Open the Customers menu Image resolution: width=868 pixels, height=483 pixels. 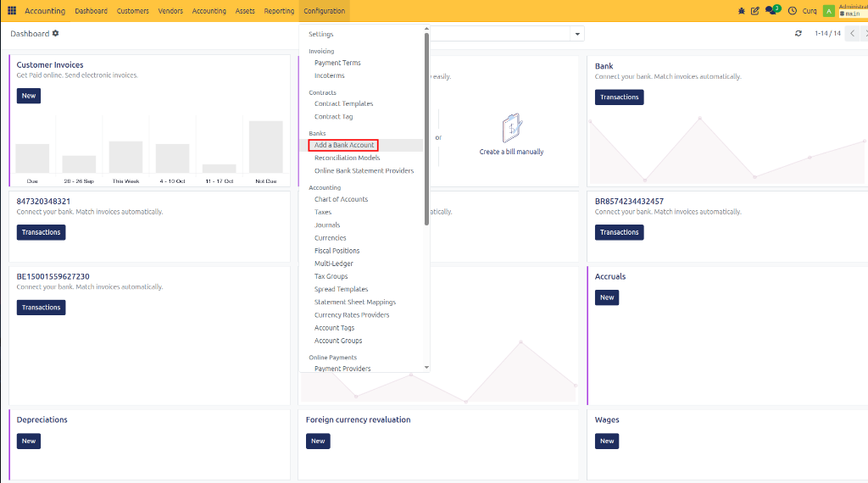[x=133, y=10]
